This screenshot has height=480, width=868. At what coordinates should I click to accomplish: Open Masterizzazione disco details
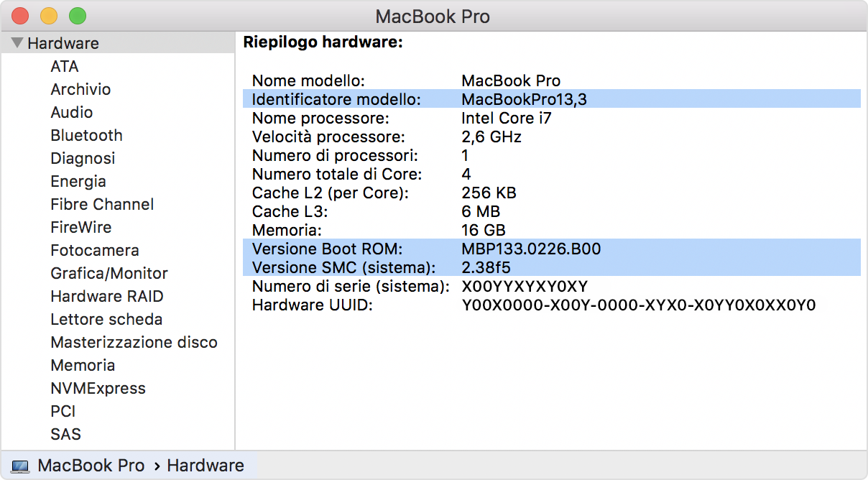(x=134, y=342)
